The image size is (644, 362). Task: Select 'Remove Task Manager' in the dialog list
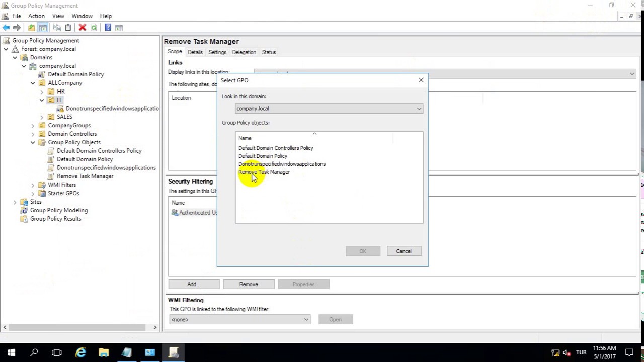pos(264,172)
